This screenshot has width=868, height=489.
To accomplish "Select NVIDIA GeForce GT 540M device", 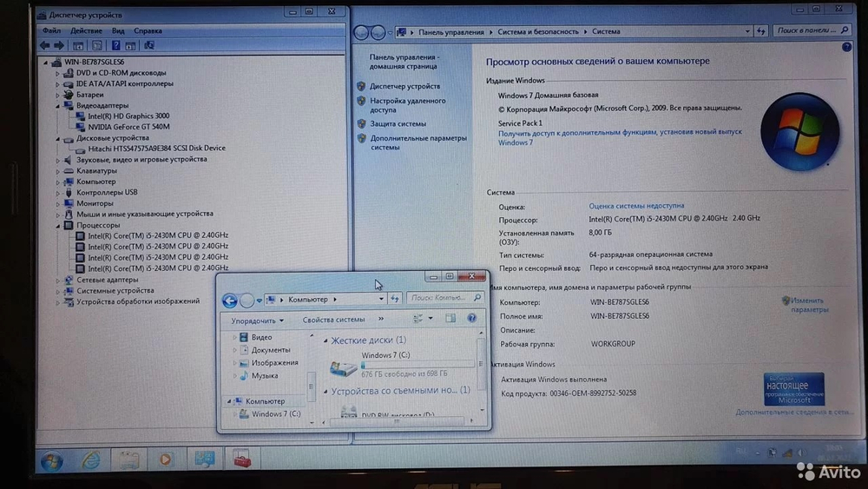I will (128, 126).
